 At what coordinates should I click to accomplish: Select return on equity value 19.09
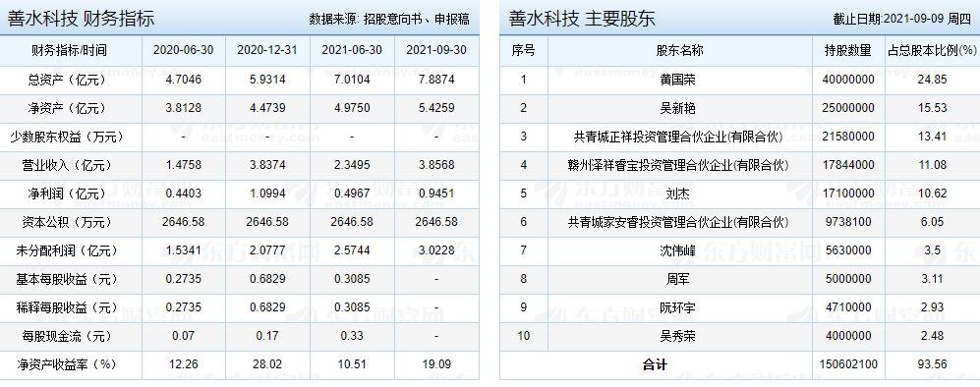coord(436,364)
